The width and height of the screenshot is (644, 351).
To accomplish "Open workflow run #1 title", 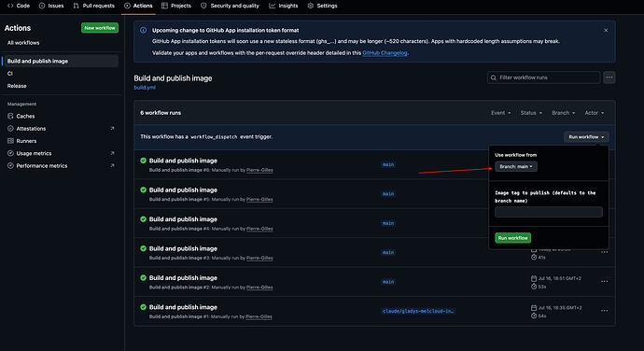I will coord(183,307).
